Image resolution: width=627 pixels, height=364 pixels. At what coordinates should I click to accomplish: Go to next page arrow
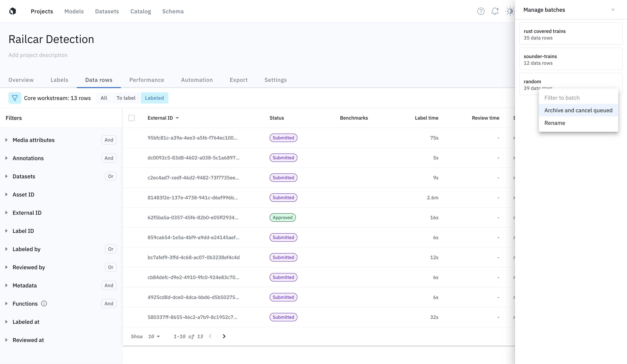click(x=224, y=336)
